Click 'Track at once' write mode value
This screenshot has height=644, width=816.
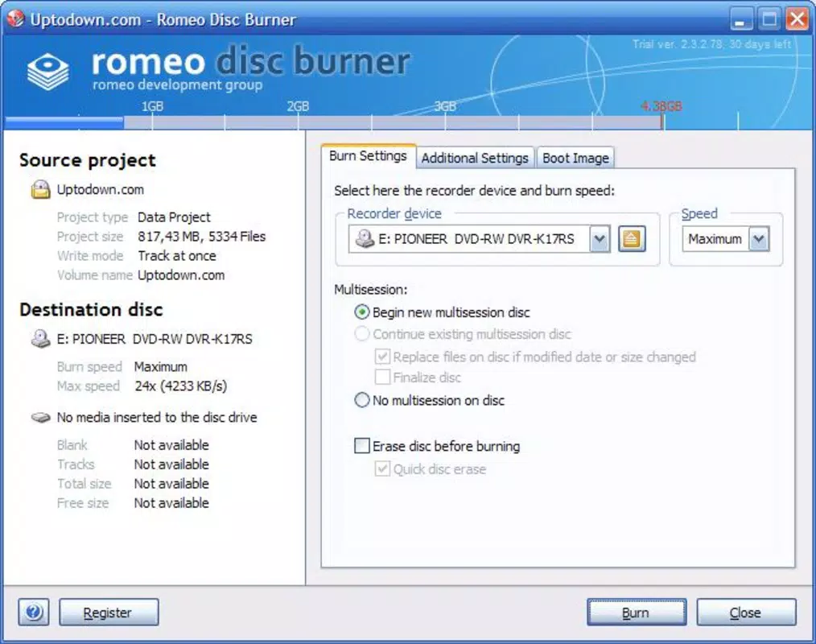pos(177,256)
